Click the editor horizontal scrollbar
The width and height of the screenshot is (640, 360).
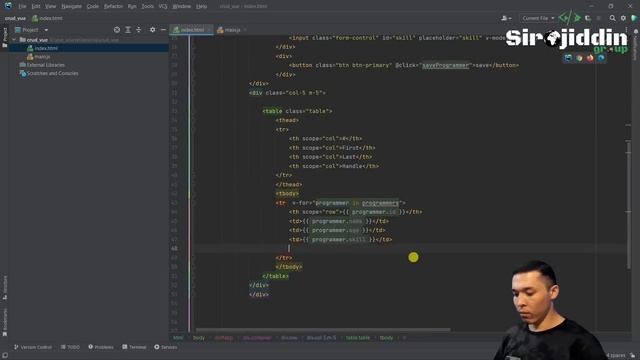click(x=323, y=330)
